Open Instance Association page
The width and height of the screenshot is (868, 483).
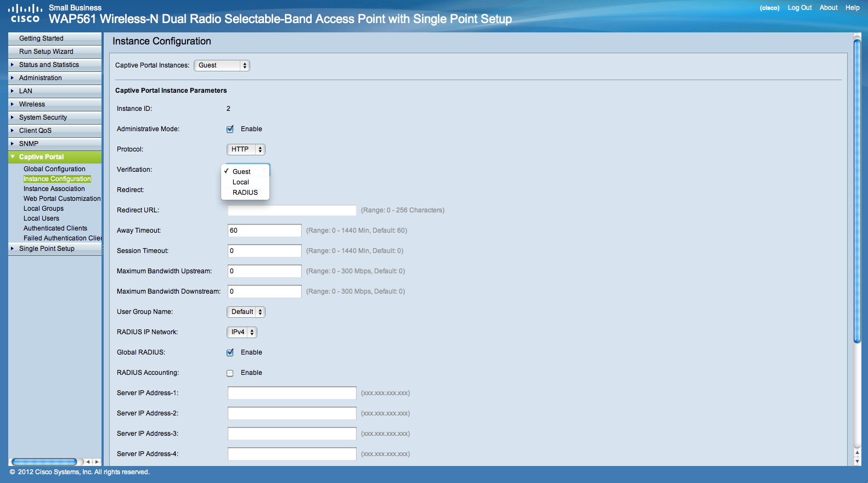pyautogui.click(x=54, y=189)
